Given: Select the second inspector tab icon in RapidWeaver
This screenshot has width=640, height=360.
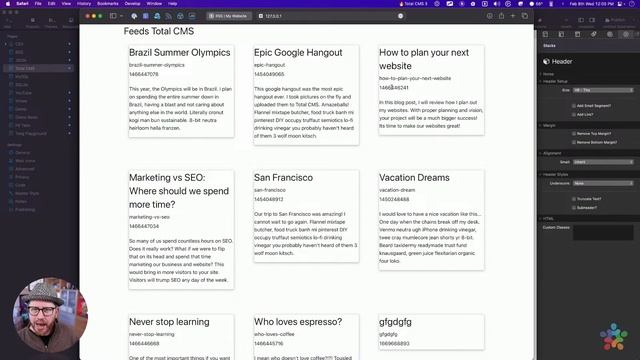Looking at the screenshot, I should click(561, 34).
